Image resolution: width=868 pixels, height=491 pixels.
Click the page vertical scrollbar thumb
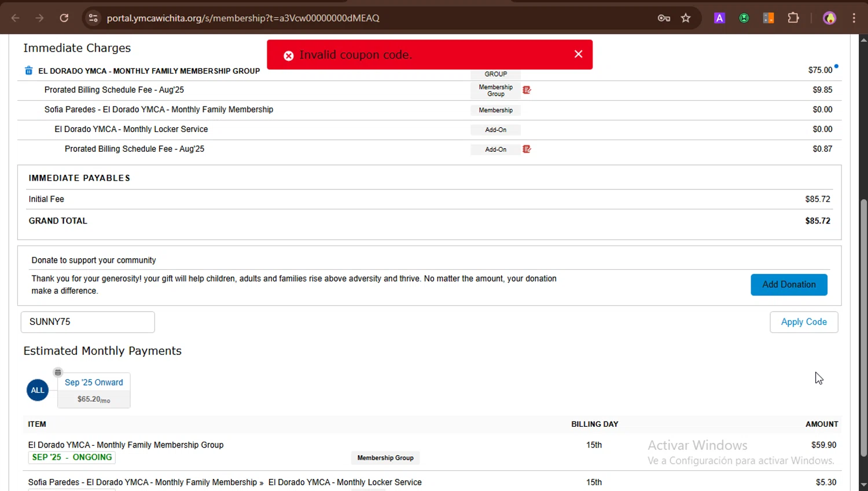tap(863, 328)
